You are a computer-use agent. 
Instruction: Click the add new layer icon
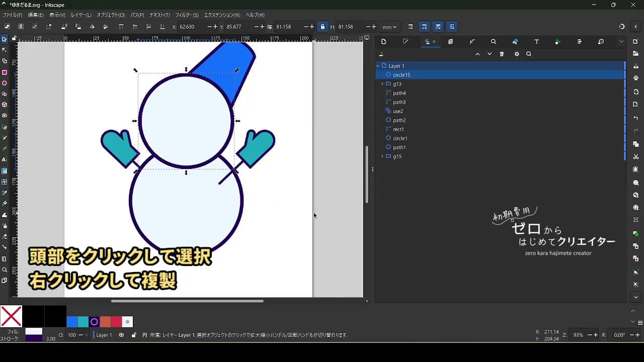(381, 54)
